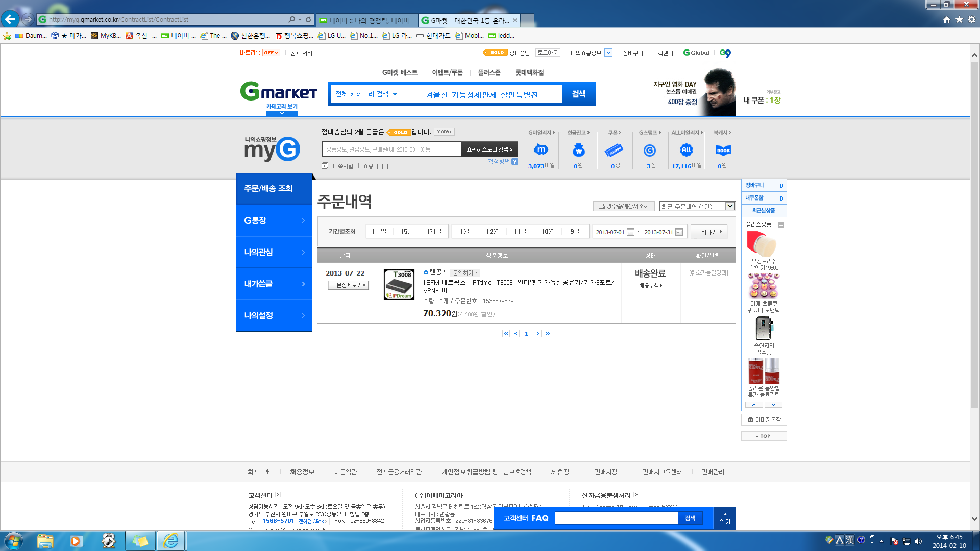This screenshot has width=980, height=551.
Task: Open the G통장 sidebar menu item
Action: [274, 220]
